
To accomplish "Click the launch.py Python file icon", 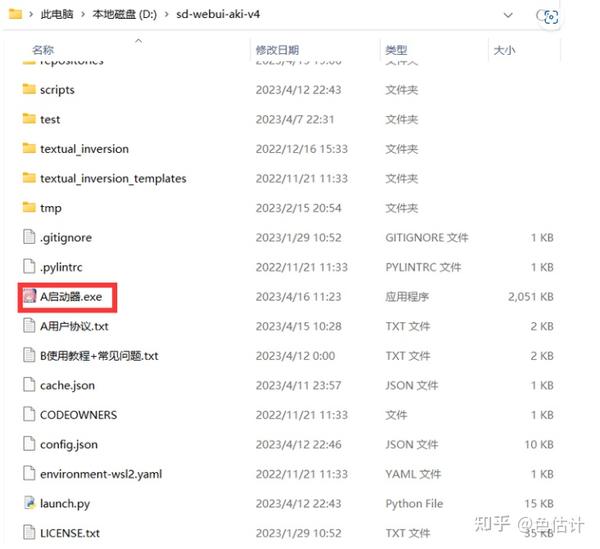I will tap(29, 503).
